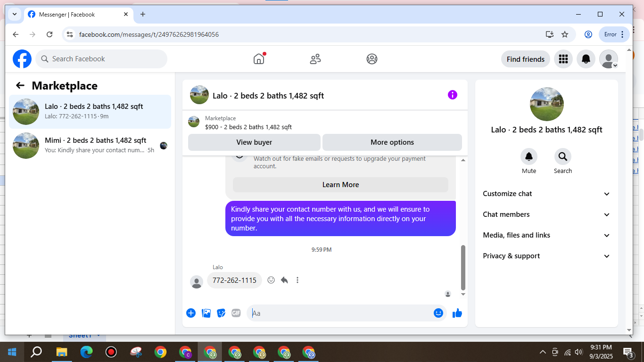Click the 9:59 PM timestamp
The width and height of the screenshot is (644, 362).
pos(322,250)
